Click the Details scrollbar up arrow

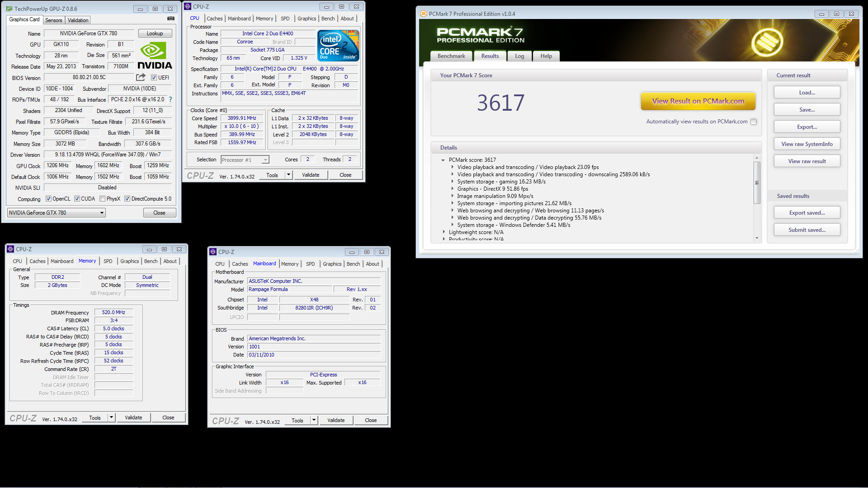[x=757, y=158]
